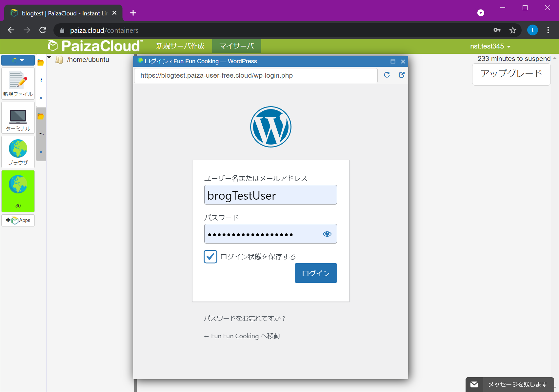Image resolution: width=559 pixels, height=392 pixels.
Task: View site lock security info
Action: 62,30
